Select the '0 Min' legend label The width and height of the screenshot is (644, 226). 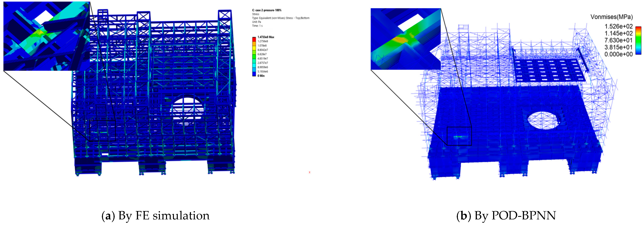261,76
